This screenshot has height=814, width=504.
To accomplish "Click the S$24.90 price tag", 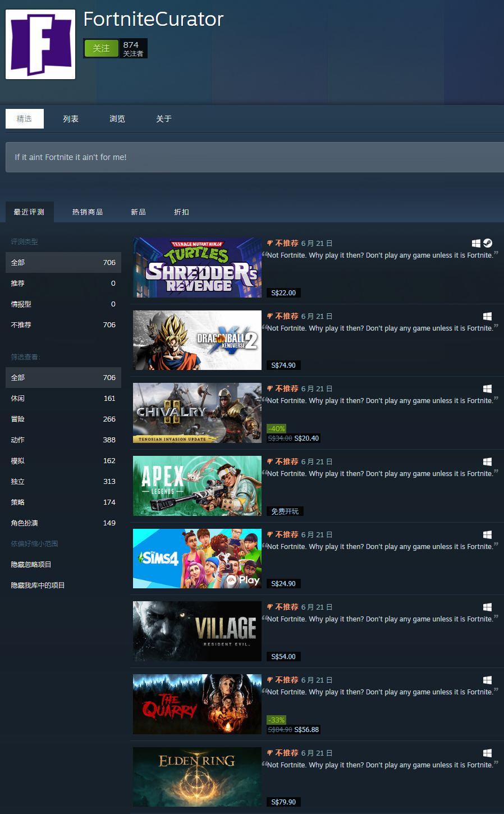I will [x=283, y=583].
